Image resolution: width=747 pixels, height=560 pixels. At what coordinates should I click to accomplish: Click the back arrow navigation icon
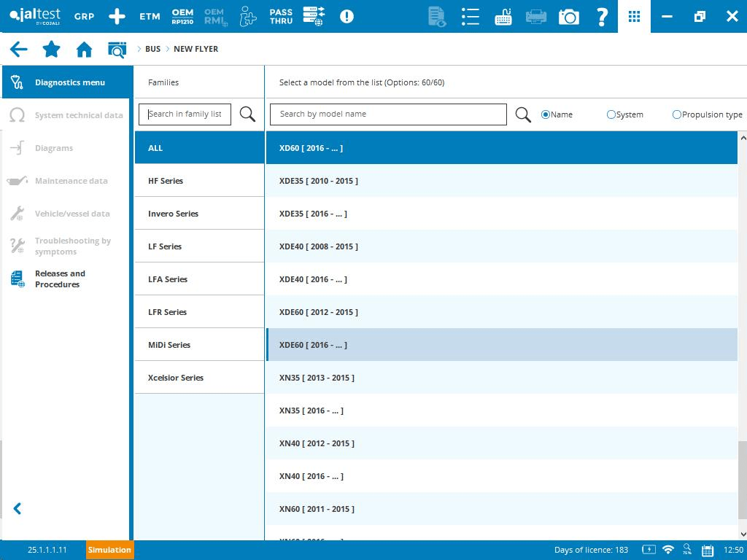[x=18, y=49]
